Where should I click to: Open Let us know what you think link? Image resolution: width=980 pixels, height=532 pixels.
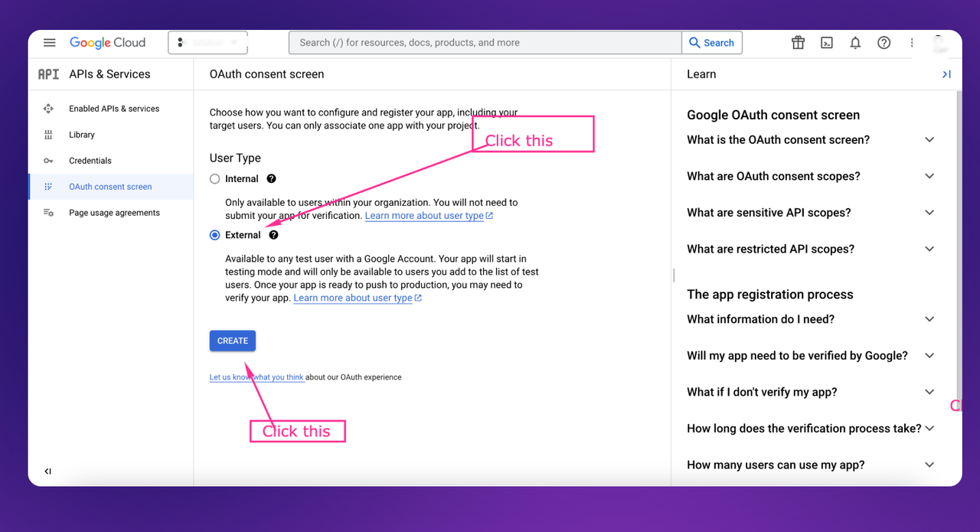pos(256,377)
